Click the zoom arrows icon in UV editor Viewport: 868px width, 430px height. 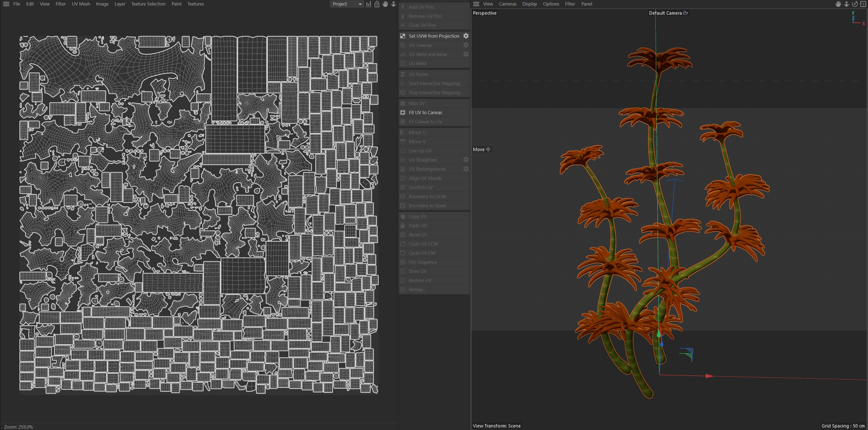[x=393, y=4]
